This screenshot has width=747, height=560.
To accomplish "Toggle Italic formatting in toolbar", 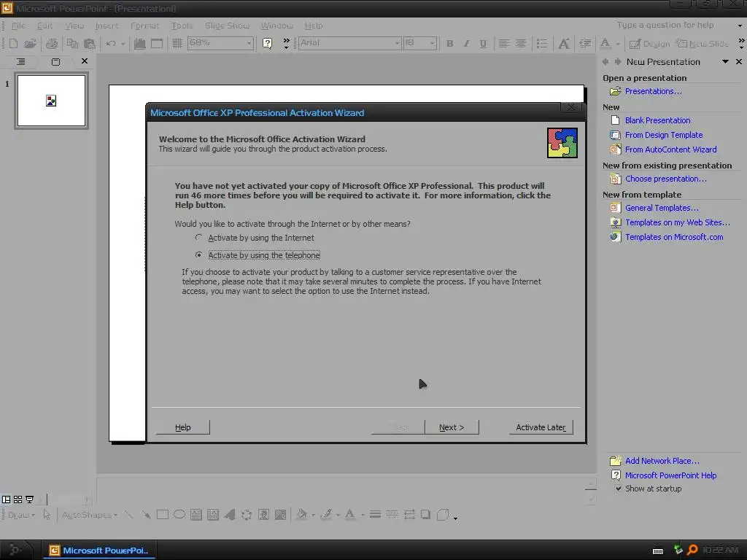I will point(466,43).
